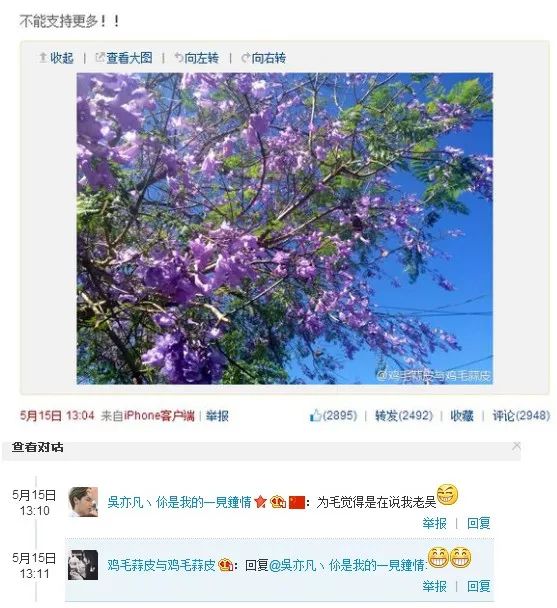Rotate image left with 向左转
The width and height of the screenshot is (557, 608).
(197, 58)
